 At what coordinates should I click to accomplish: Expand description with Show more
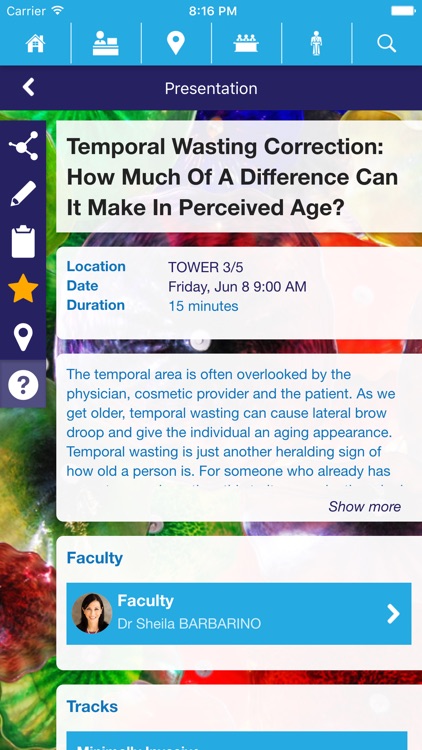click(365, 507)
